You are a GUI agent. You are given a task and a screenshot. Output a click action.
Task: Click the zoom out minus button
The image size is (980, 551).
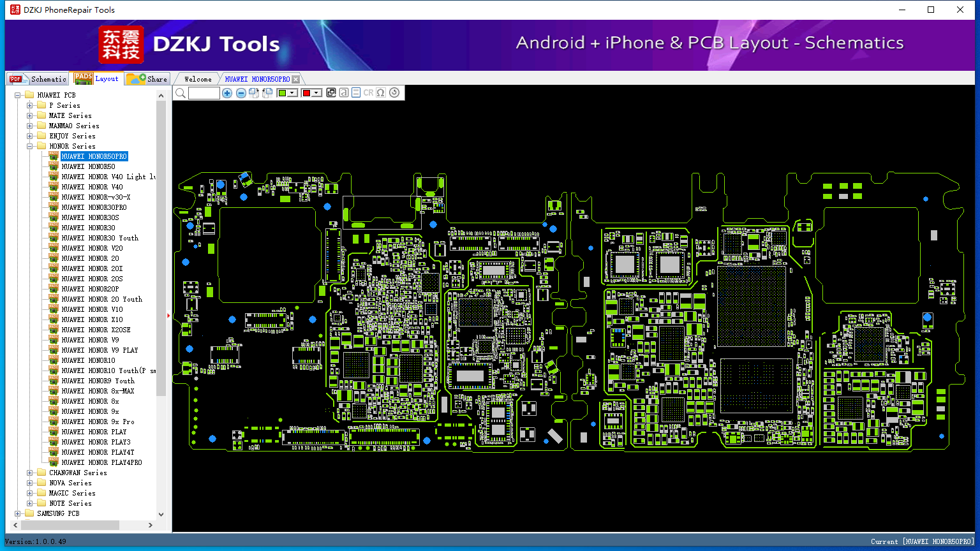tap(241, 93)
